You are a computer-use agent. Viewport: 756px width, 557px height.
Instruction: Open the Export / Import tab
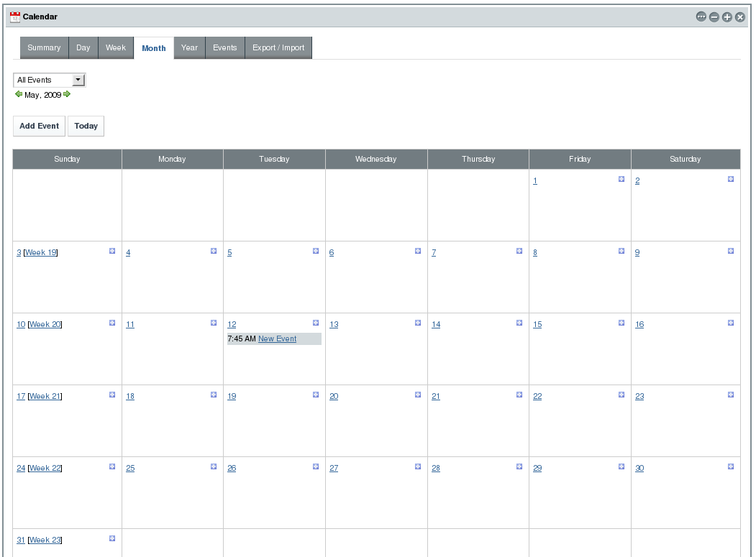278,47
